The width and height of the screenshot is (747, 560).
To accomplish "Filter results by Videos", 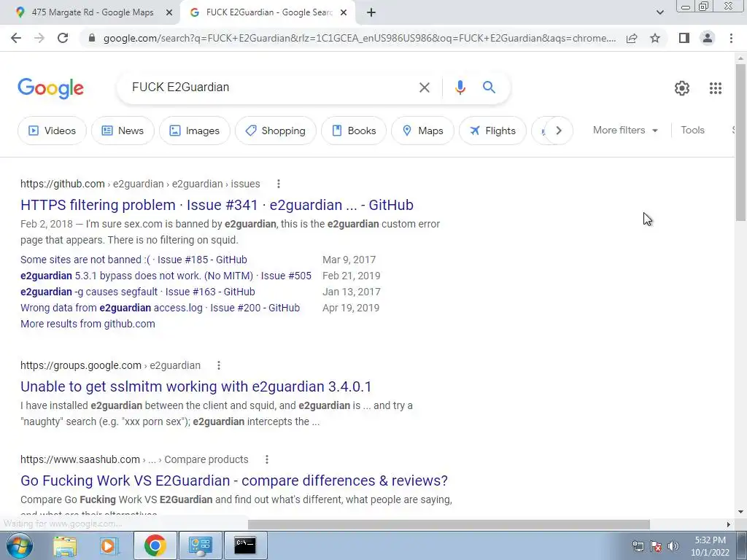I will click(52, 131).
